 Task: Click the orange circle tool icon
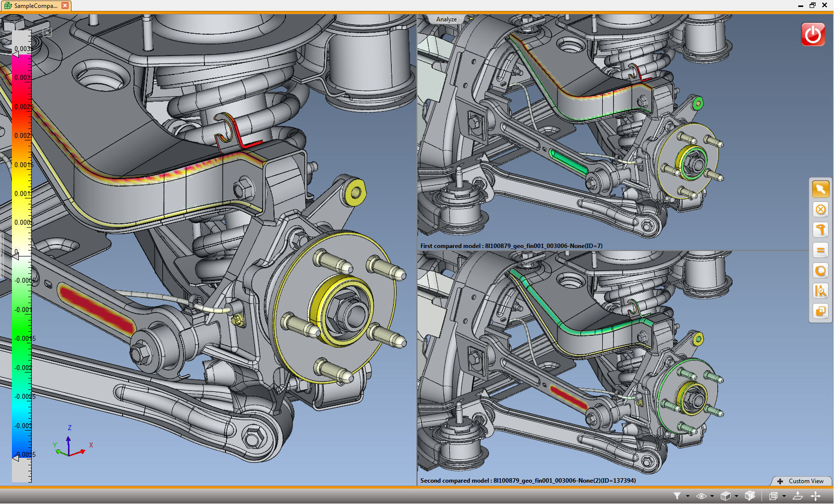point(820,270)
